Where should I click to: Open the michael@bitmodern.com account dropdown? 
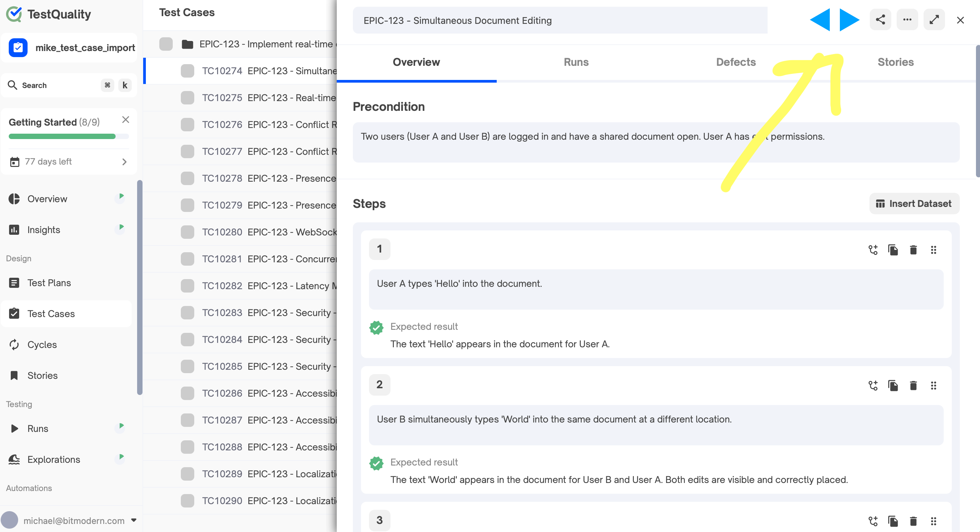(133, 520)
